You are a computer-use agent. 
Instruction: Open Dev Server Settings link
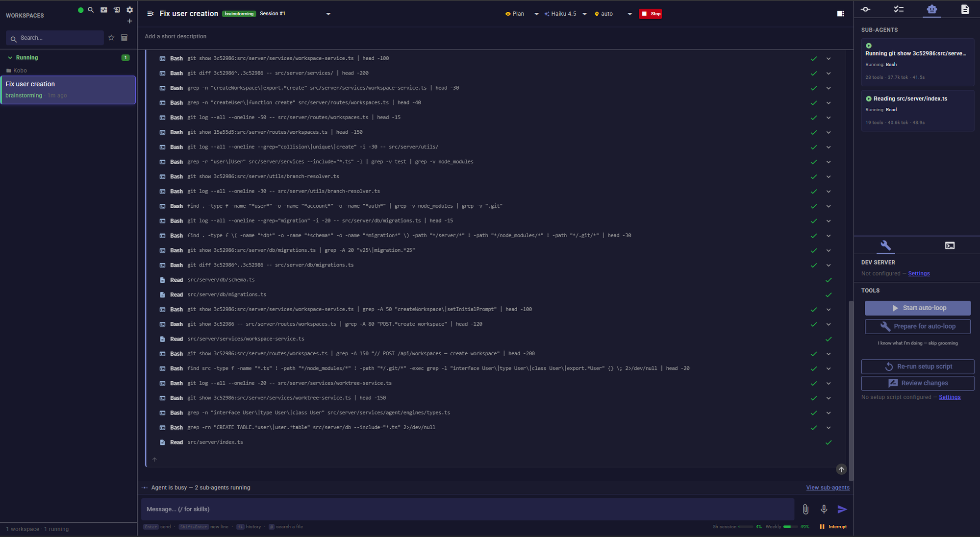pos(919,274)
